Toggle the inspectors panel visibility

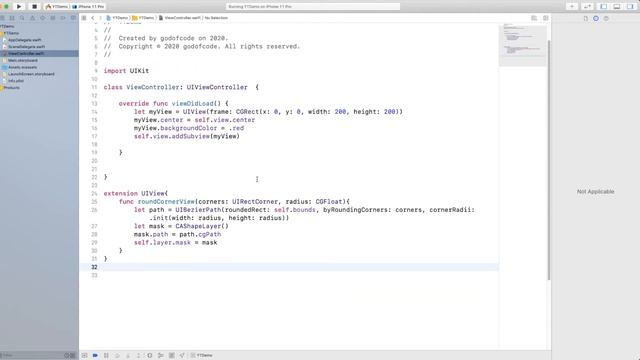[630, 7]
